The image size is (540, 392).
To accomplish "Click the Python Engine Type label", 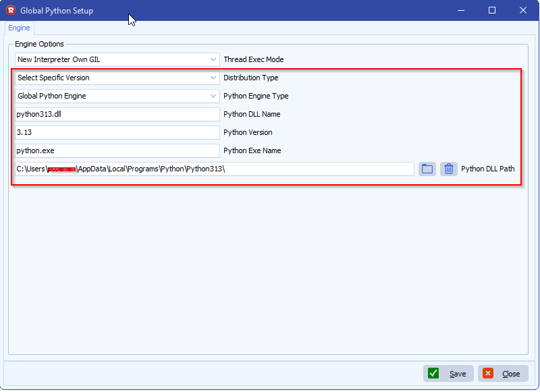I will click(256, 96).
